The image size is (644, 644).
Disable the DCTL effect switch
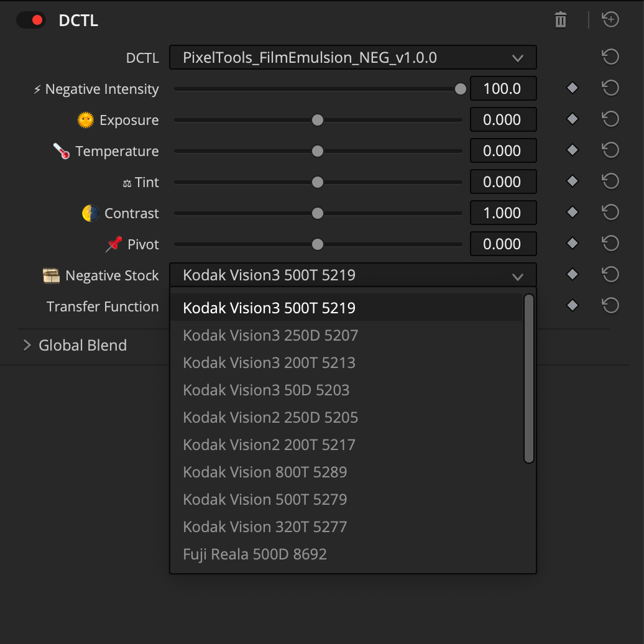(x=30, y=19)
